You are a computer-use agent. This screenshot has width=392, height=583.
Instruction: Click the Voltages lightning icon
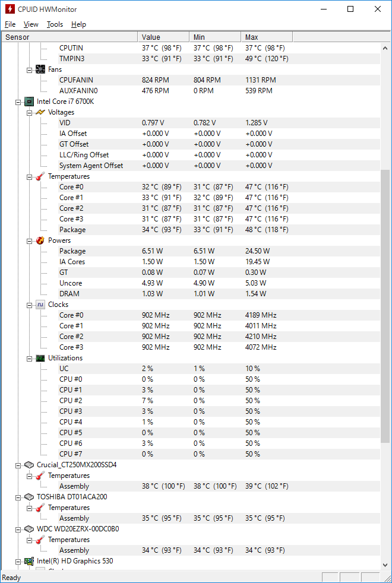40,112
